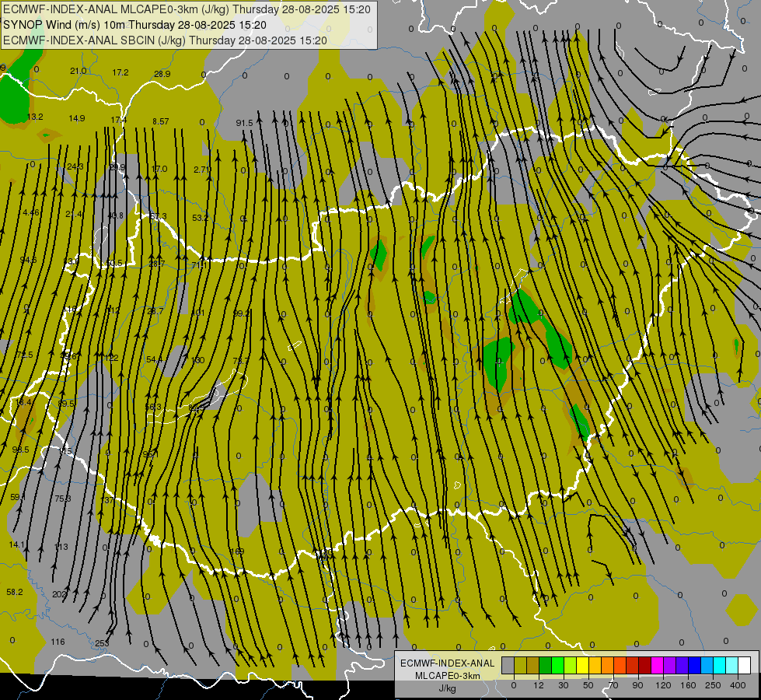761x700 pixels.
Task: Click the pure yellow legend swatch
Action: coord(583,665)
